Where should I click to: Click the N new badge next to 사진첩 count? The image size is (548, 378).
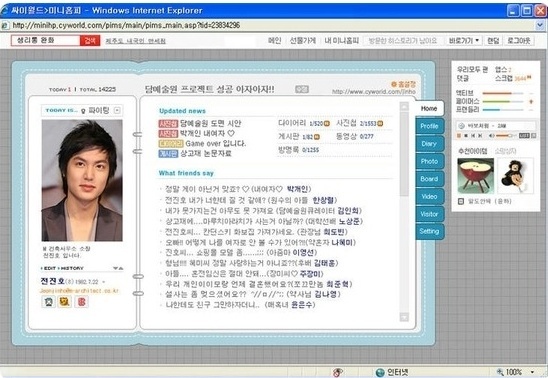point(380,124)
